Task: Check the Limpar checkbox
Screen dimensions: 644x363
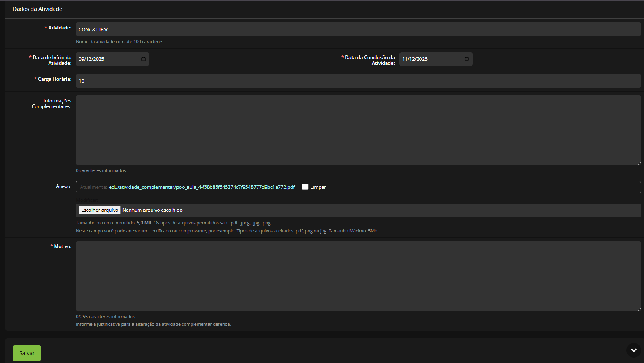Action: [x=305, y=187]
